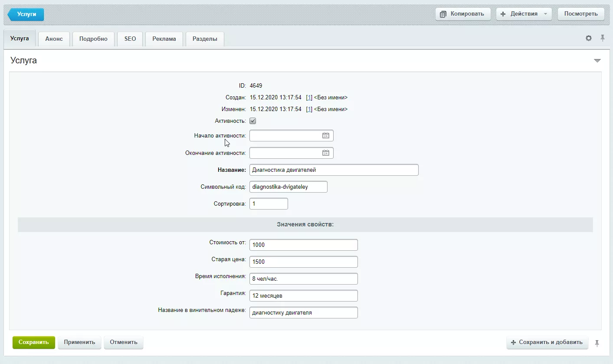Click the Отменить button
Screen dimensions: 613x364
point(124,342)
